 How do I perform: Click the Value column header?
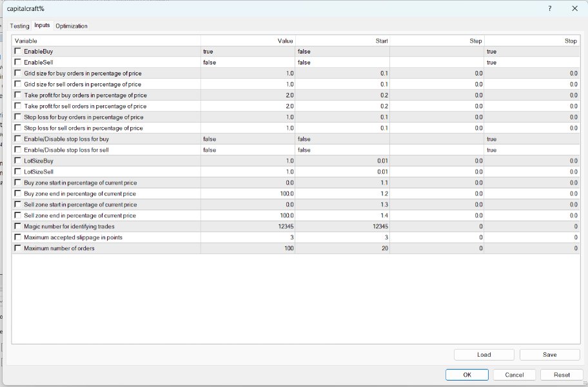pyautogui.click(x=248, y=41)
